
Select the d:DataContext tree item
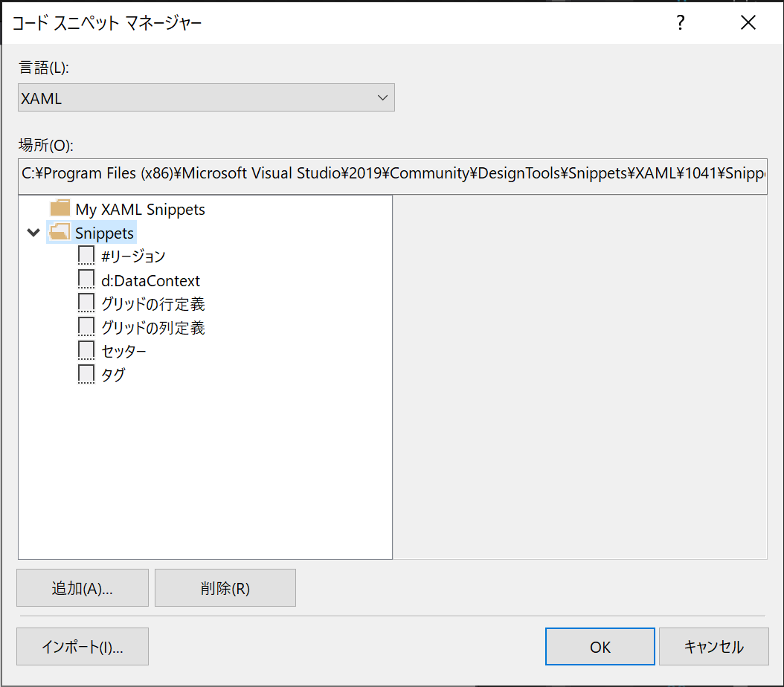(149, 279)
